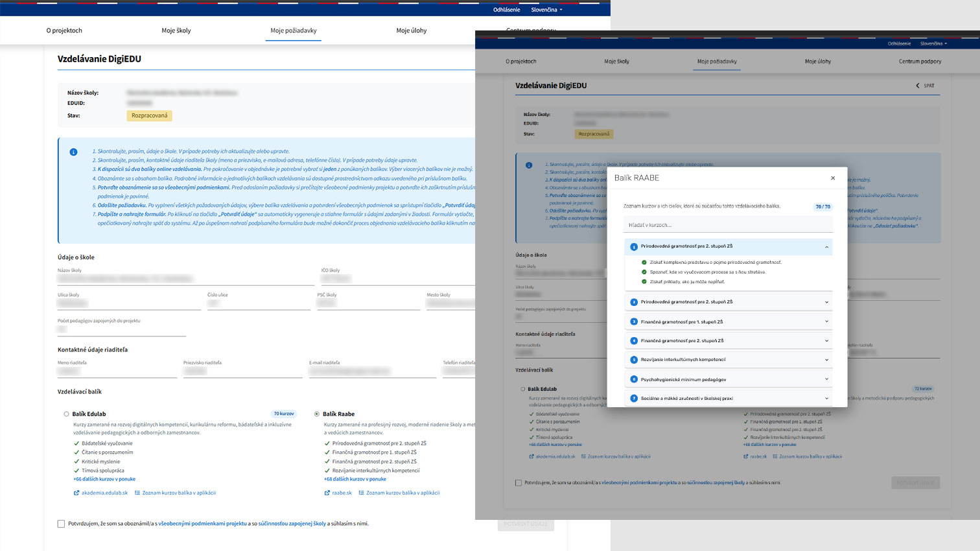
Task: Click 72 kurzov badge in right window
Action: tap(923, 389)
